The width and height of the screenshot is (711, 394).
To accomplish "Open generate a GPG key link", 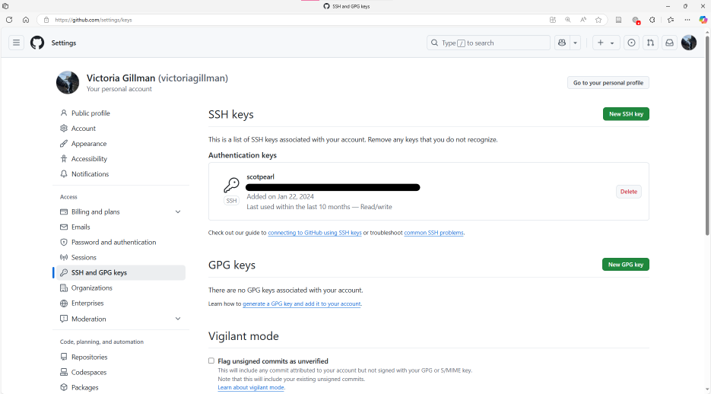I will point(302,304).
